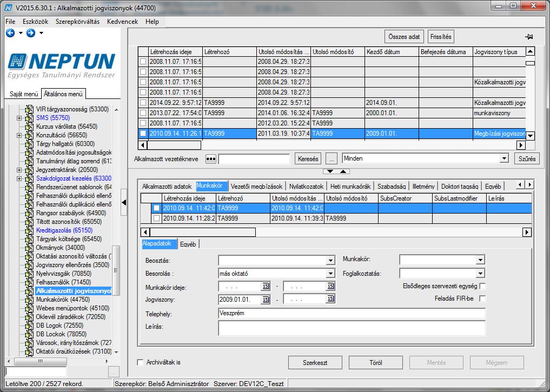The width and height of the screenshot is (550, 392).
Task: Open the calendar for Jogviszony end date
Action: click(x=330, y=300)
